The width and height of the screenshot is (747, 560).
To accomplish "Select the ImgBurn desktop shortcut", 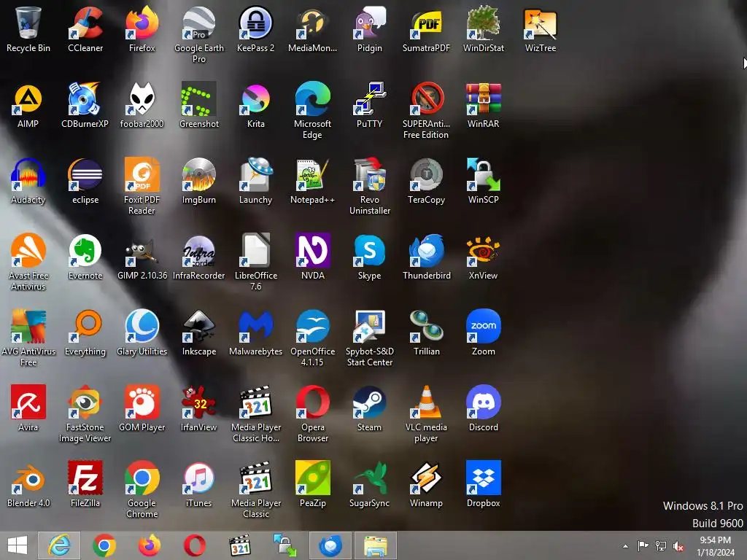I will click(x=198, y=181).
